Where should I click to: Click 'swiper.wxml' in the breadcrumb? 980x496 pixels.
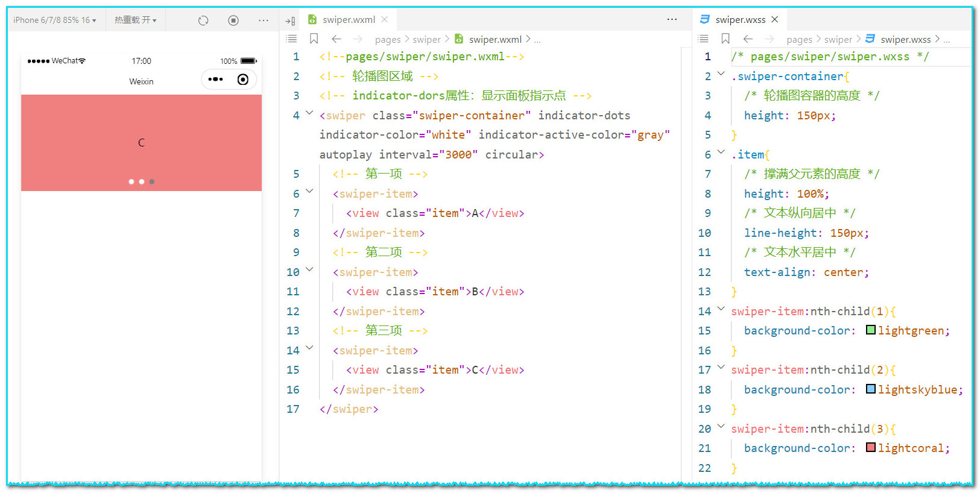point(495,39)
